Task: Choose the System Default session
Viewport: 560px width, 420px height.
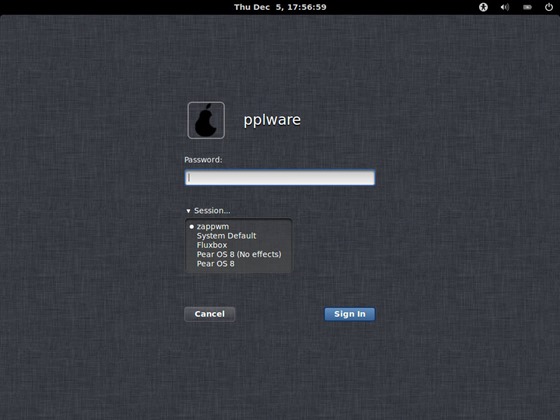Action: click(x=226, y=236)
